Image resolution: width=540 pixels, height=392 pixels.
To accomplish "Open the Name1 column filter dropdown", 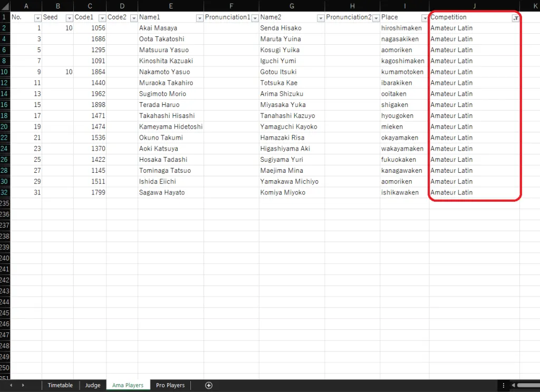I will click(x=199, y=18).
